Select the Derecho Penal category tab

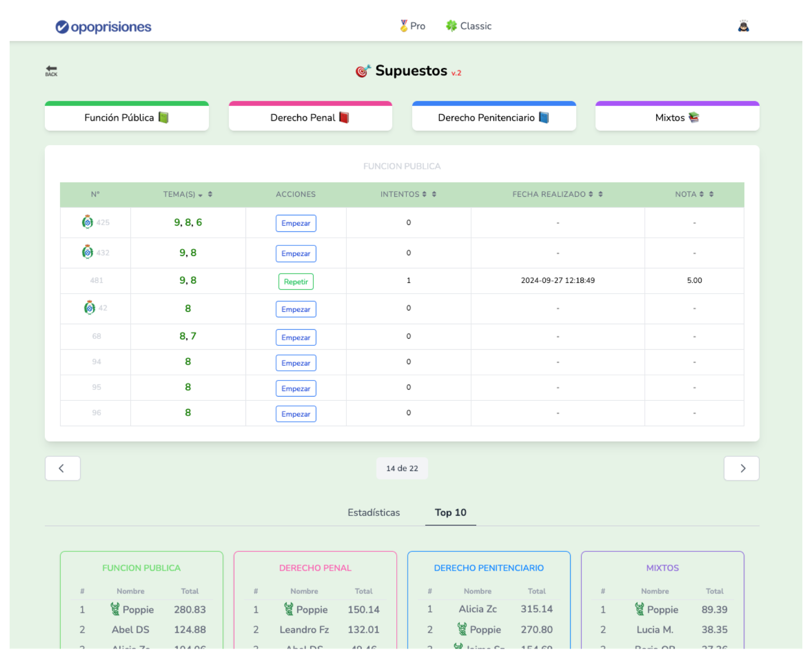coord(311,116)
